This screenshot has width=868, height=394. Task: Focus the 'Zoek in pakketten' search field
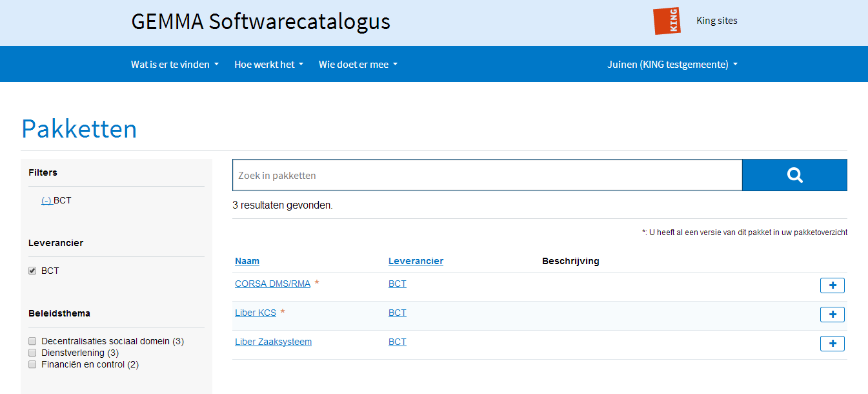click(487, 175)
